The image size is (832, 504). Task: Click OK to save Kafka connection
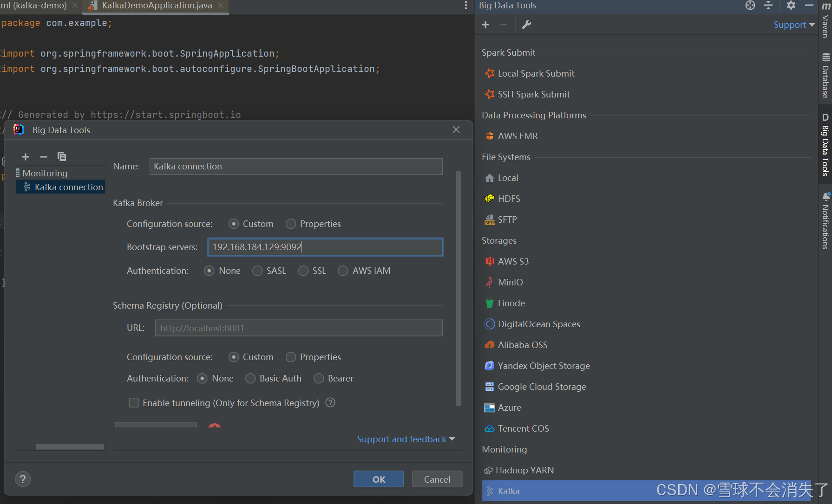(379, 479)
